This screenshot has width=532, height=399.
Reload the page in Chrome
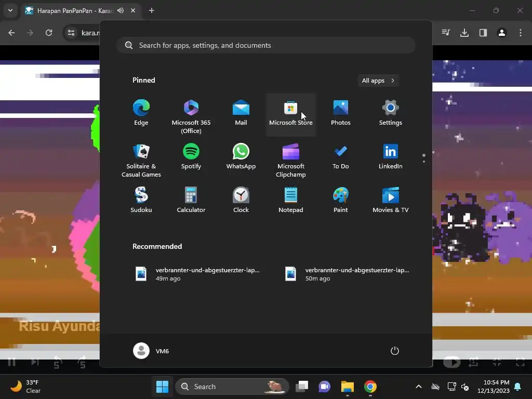(49, 33)
